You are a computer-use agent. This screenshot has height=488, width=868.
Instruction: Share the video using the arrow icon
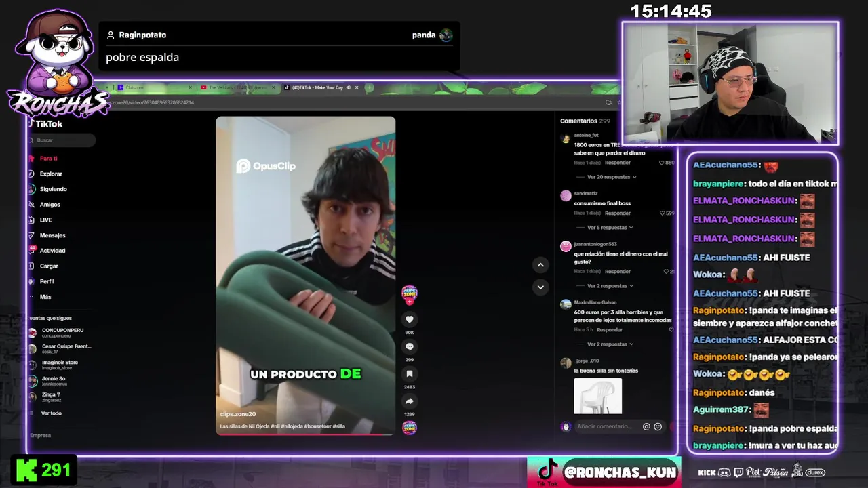pyautogui.click(x=410, y=401)
